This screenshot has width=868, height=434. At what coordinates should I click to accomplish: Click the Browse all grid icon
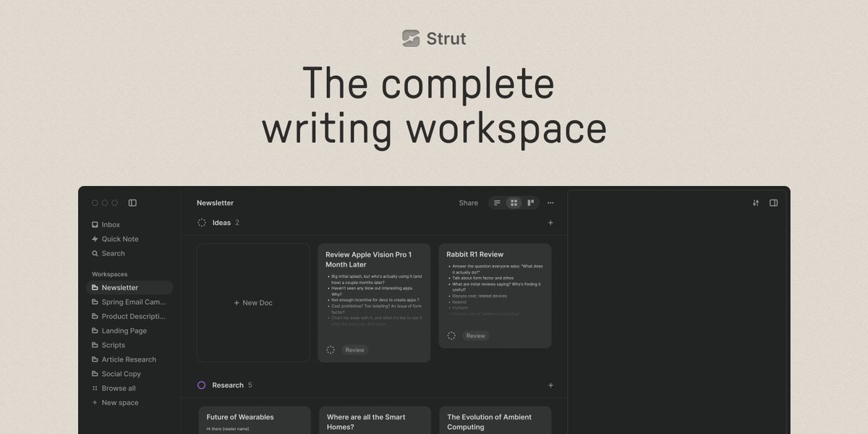pos(95,388)
